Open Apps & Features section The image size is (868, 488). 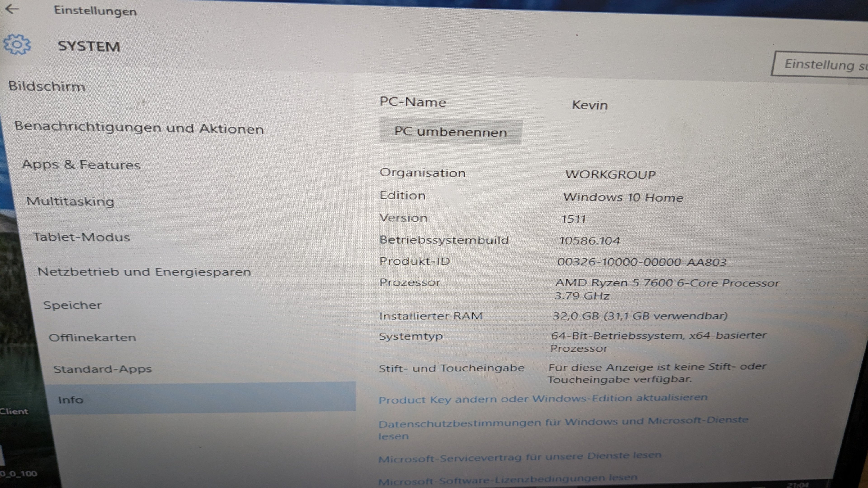click(81, 165)
